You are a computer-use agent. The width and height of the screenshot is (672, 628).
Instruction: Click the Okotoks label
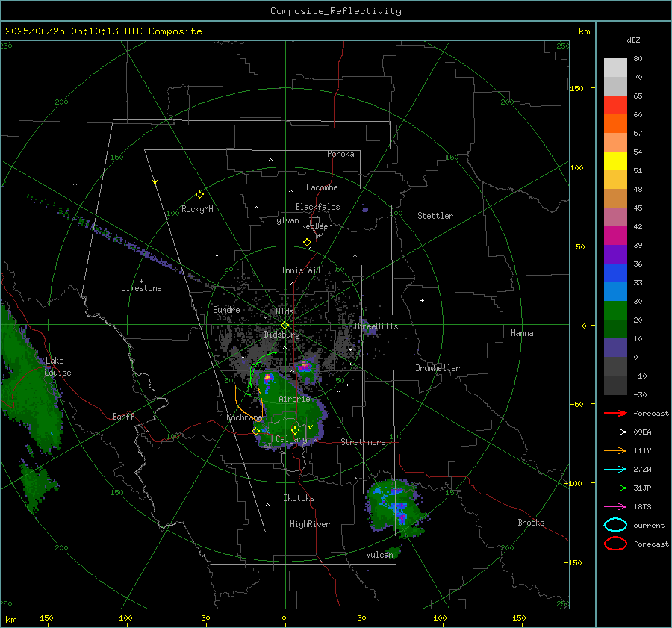click(x=299, y=498)
